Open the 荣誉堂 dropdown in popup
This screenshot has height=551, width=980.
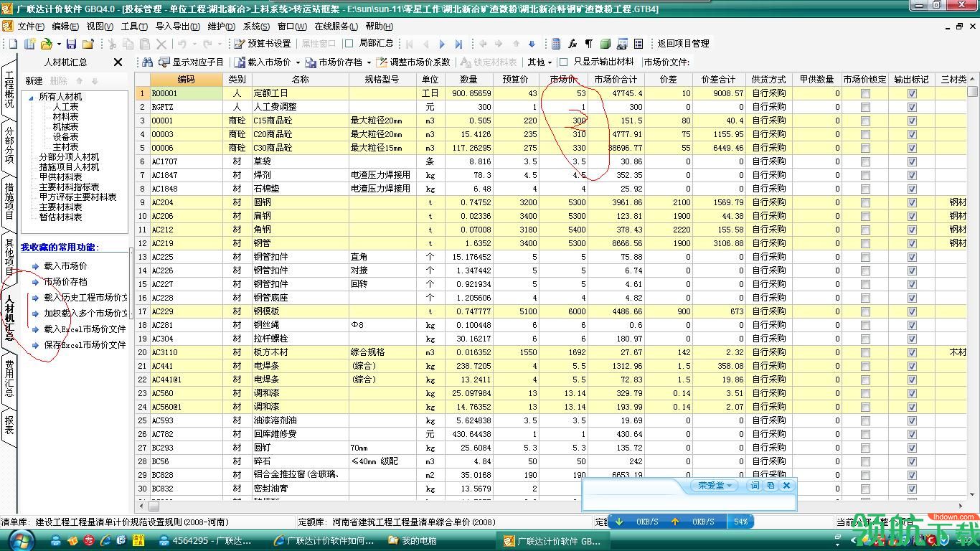715,486
